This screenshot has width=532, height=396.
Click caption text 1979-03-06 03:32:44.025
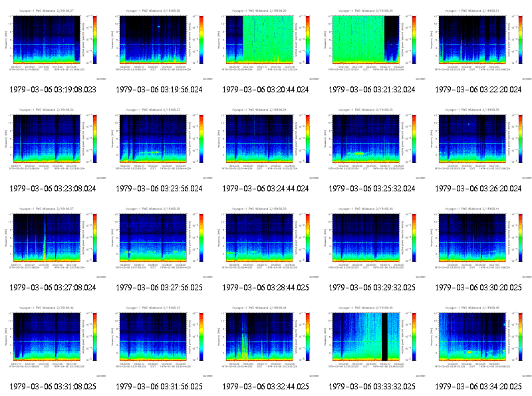pyautogui.click(x=265, y=387)
